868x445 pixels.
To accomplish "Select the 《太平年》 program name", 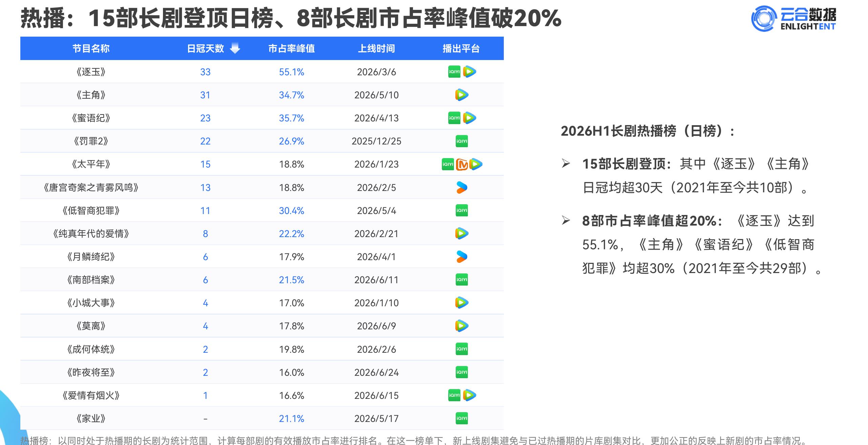I will [x=91, y=164].
